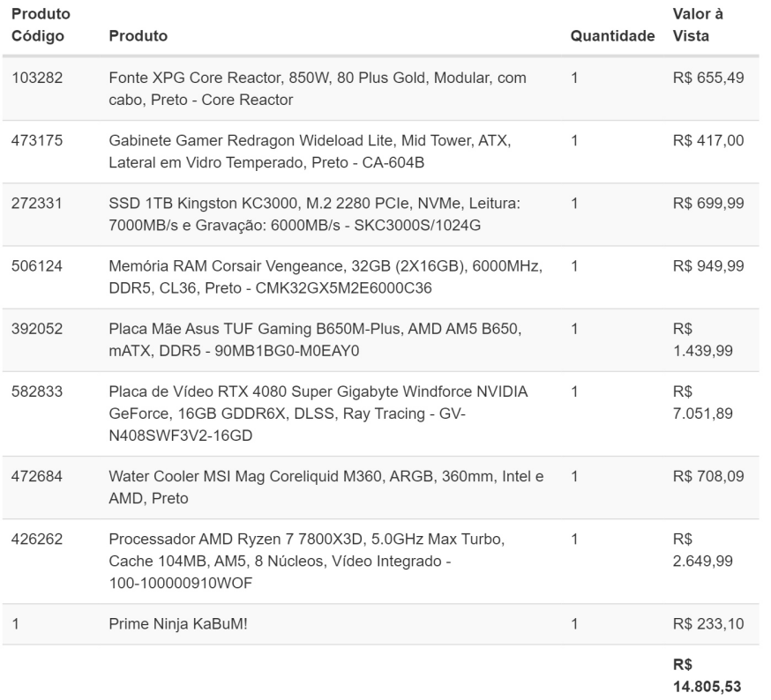Click the Produto Código column header
Image resolution: width=771 pixels, height=700 pixels.
coord(41,25)
